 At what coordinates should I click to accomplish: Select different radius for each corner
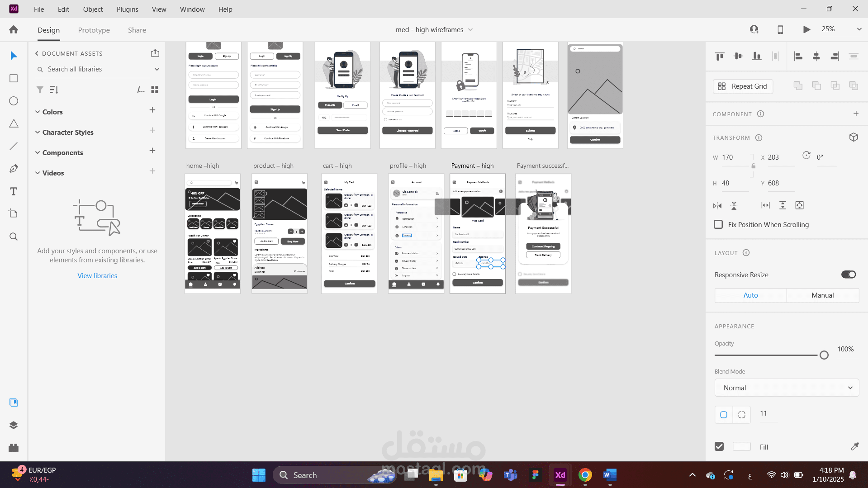tap(742, 414)
